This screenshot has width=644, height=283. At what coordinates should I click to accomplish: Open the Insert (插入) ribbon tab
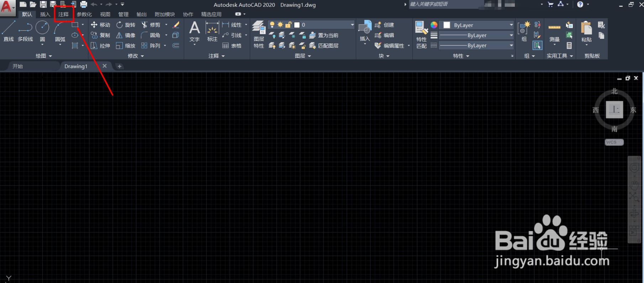click(45, 14)
